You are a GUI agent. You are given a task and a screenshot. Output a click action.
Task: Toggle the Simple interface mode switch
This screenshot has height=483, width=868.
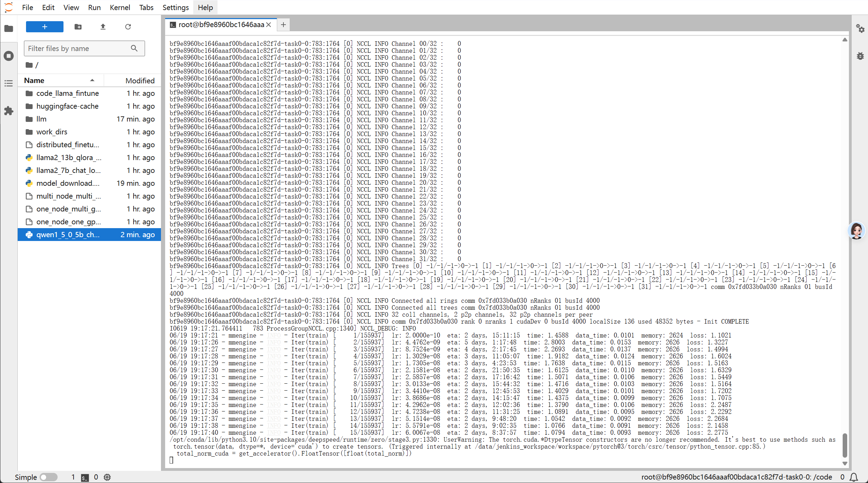click(49, 477)
